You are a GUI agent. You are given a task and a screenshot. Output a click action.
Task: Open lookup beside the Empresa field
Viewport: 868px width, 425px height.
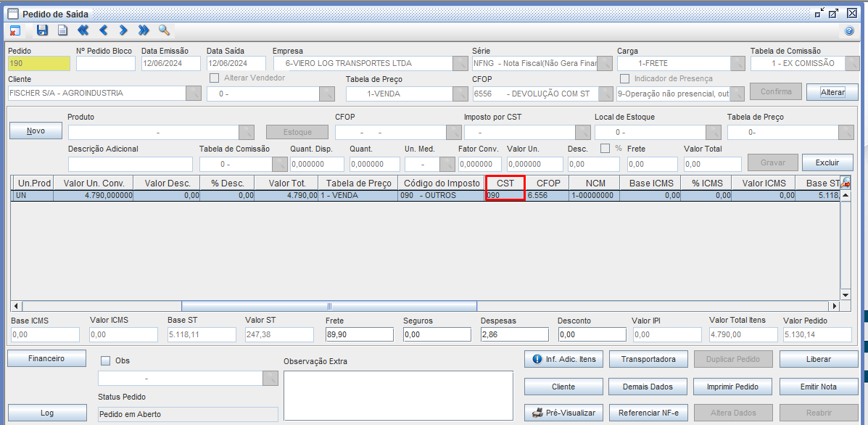coord(460,64)
